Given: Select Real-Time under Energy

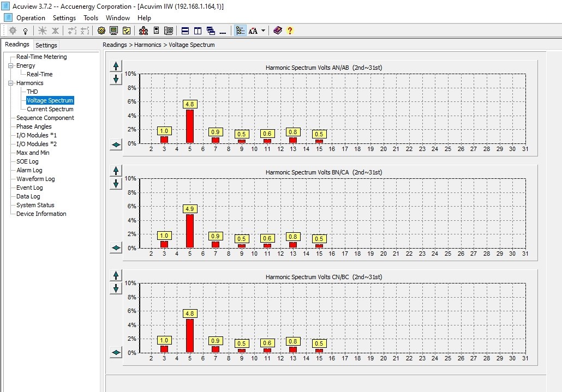Looking at the screenshot, I should [x=39, y=74].
